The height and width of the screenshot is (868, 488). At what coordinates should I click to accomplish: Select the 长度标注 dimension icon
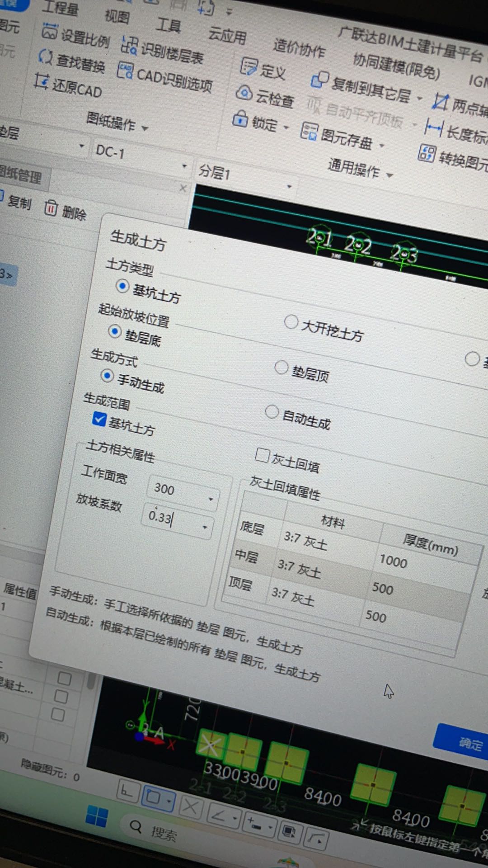[x=434, y=128]
